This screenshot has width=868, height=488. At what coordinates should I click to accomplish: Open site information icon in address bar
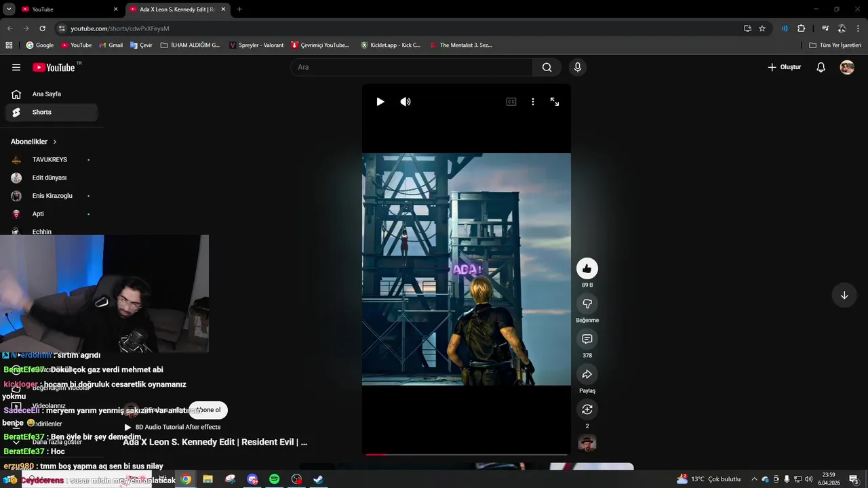coord(62,28)
